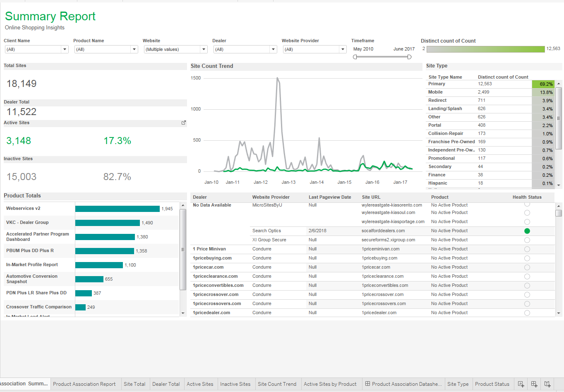Click the dealer table scrollbar down arrow
The width and height of the screenshot is (564, 392).
tap(559, 313)
